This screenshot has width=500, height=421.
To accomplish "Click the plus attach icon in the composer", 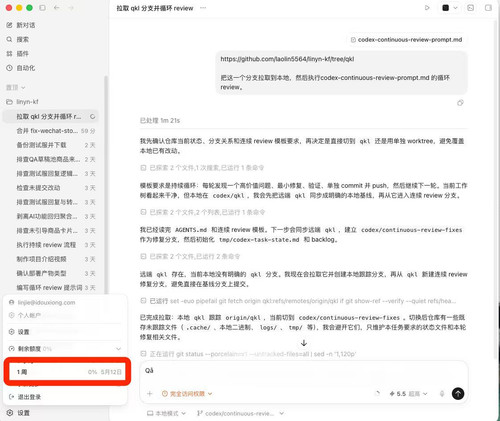I will [150, 394].
